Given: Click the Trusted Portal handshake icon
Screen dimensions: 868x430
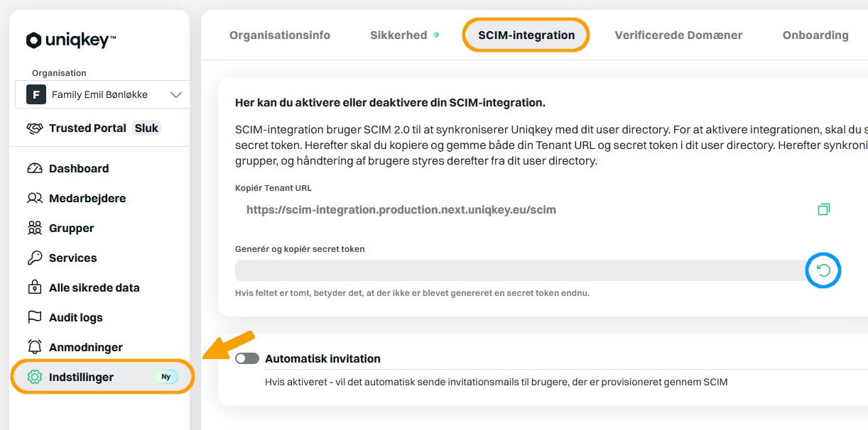Looking at the screenshot, I should point(35,128).
